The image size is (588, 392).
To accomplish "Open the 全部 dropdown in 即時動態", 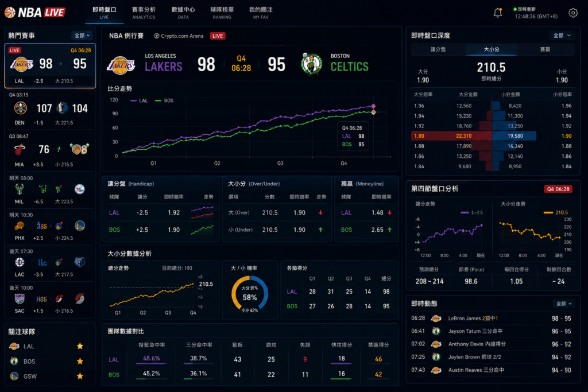I will [564, 304].
